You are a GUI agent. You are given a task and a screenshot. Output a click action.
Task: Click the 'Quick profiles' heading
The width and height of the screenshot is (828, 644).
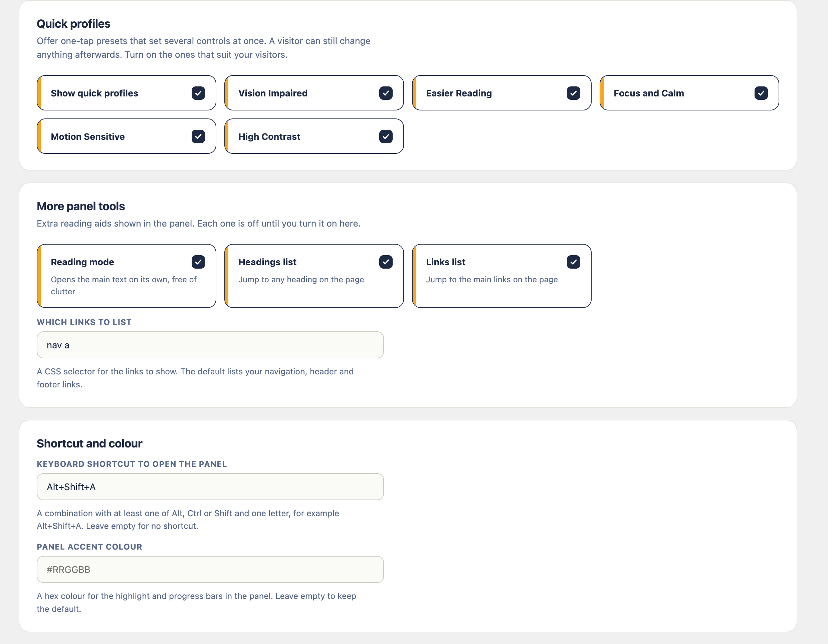click(x=73, y=24)
